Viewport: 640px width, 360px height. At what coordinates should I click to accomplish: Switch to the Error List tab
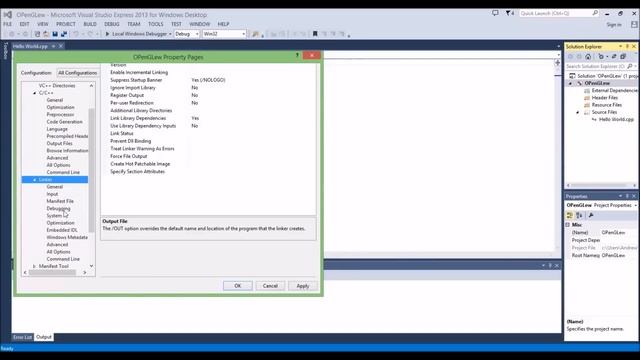pos(22,337)
